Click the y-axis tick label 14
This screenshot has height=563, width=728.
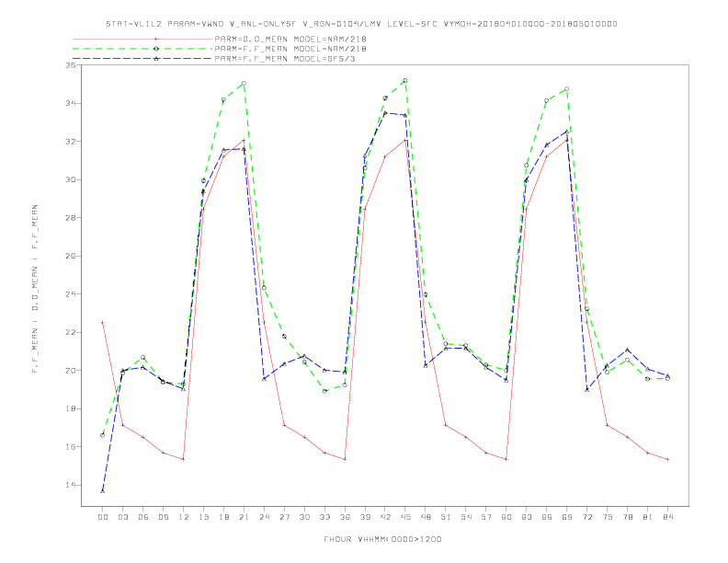point(70,486)
